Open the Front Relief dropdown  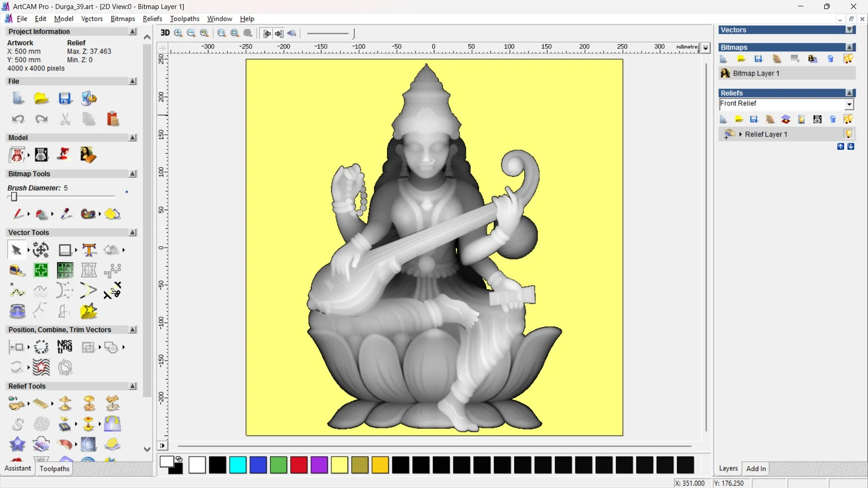point(849,104)
